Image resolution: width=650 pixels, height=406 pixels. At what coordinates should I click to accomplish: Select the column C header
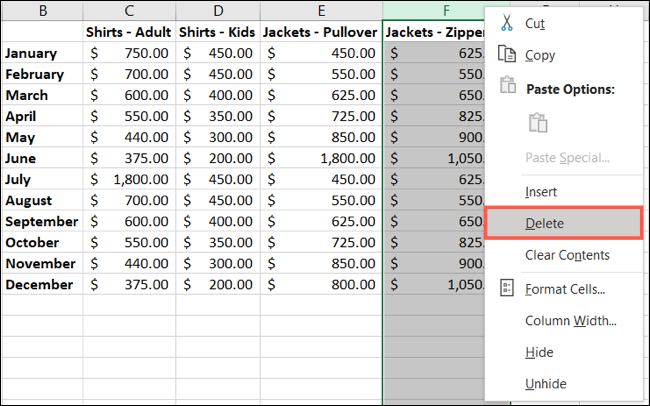click(130, 10)
